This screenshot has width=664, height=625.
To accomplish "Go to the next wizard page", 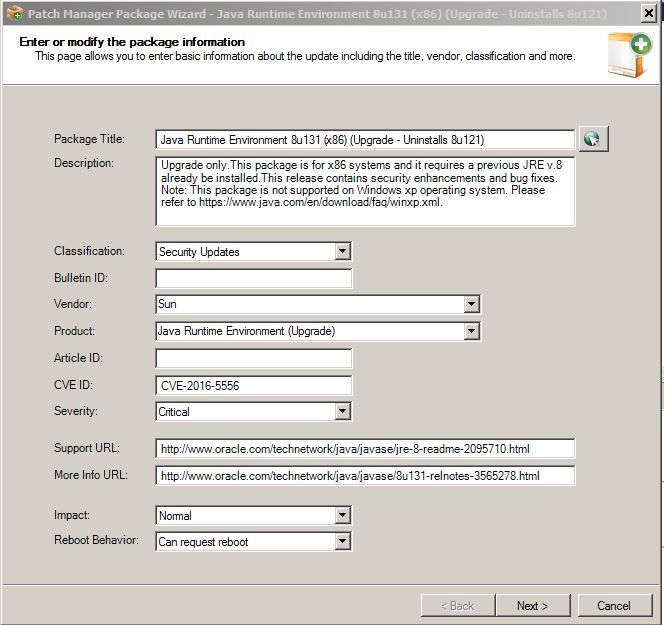I will [x=533, y=606].
